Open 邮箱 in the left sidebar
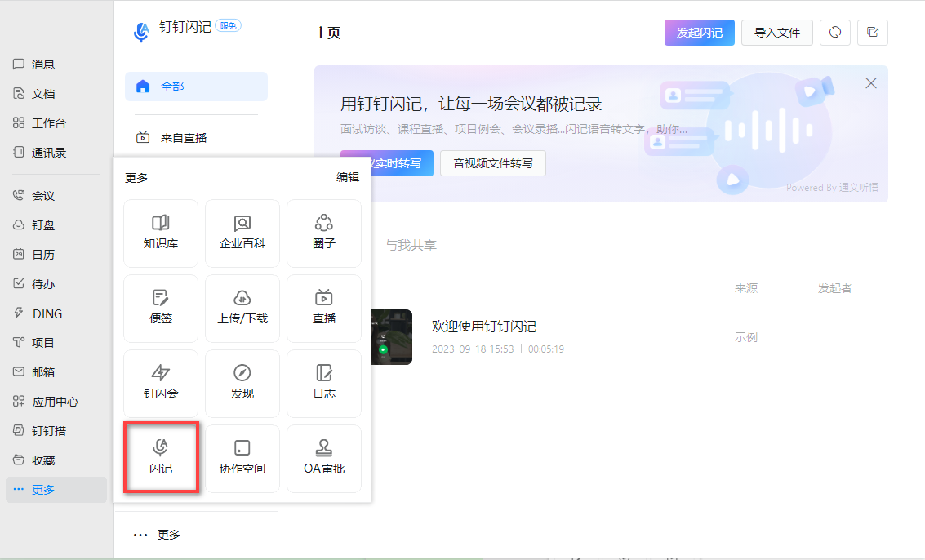 [34, 371]
